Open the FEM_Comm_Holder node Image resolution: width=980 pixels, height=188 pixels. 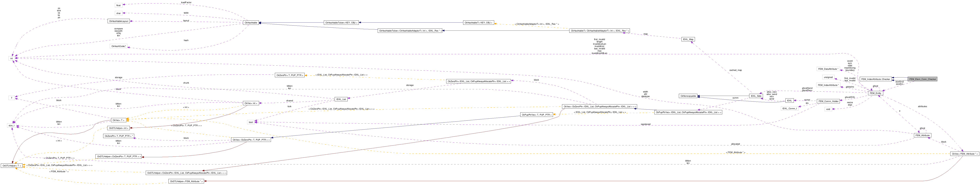829,101
